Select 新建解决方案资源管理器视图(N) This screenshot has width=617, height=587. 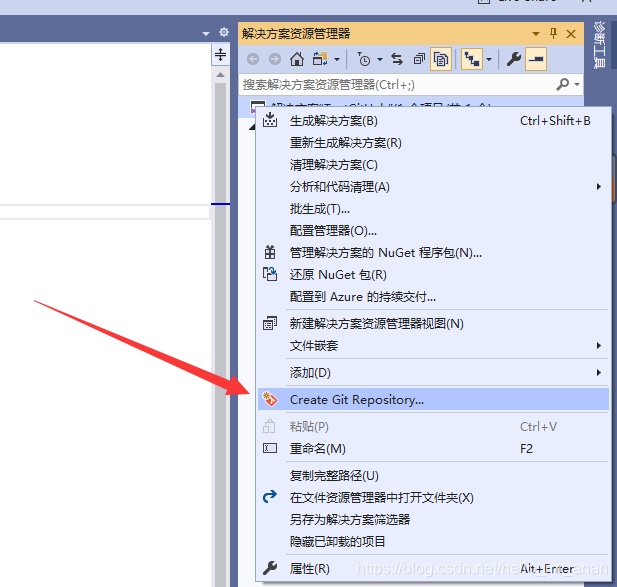(x=433, y=324)
